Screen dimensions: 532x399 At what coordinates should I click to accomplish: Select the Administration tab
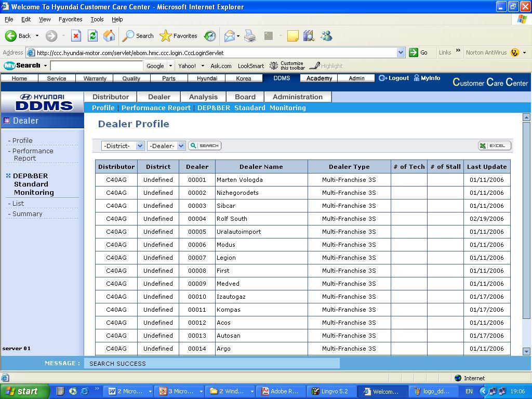(298, 97)
